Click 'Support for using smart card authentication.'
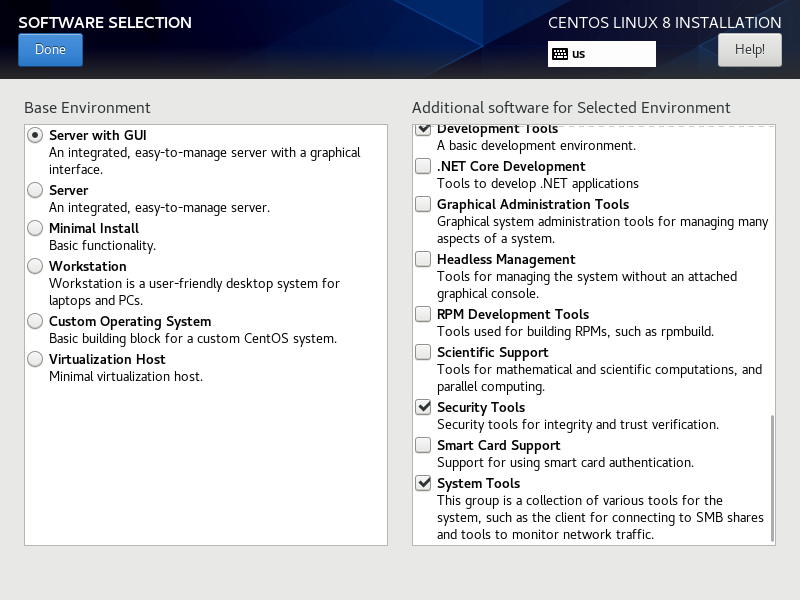Screen dimensions: 800x600 coord(565,463)
